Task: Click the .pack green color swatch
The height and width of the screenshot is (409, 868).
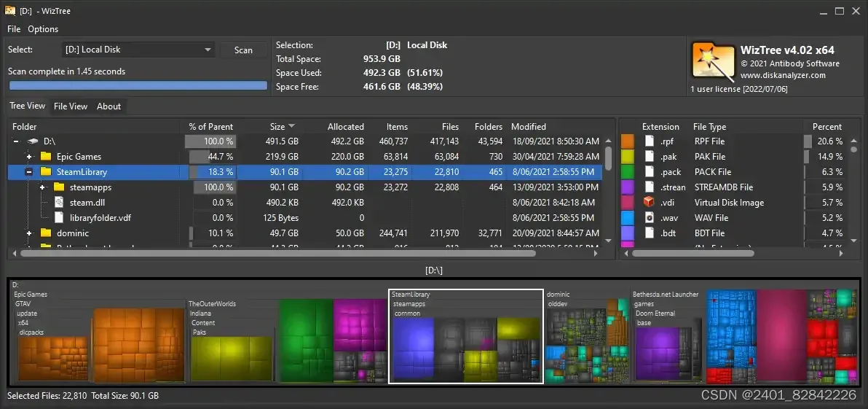Action: click(x=627, y=172)
